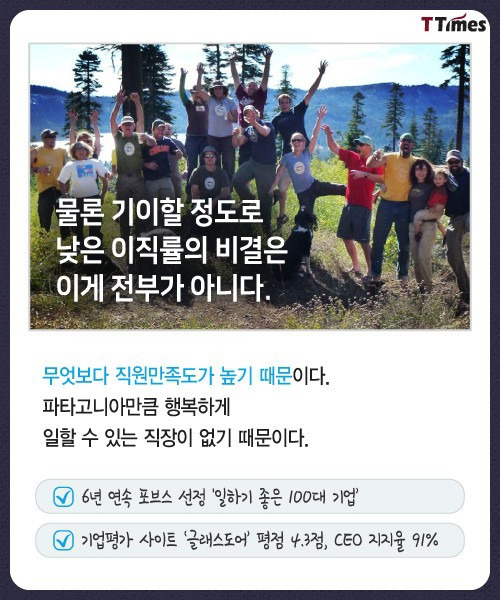
Task: Click the blue highlighted text 무엇보다 직원만족도가 높기 때문
Action: point(167,376)
